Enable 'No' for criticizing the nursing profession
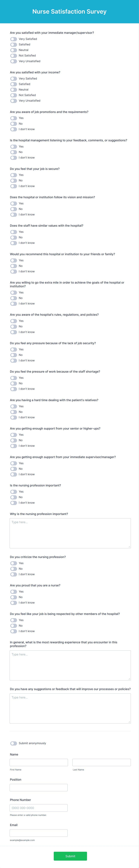Viewport: 139px width, 868px height. [13, 568]
